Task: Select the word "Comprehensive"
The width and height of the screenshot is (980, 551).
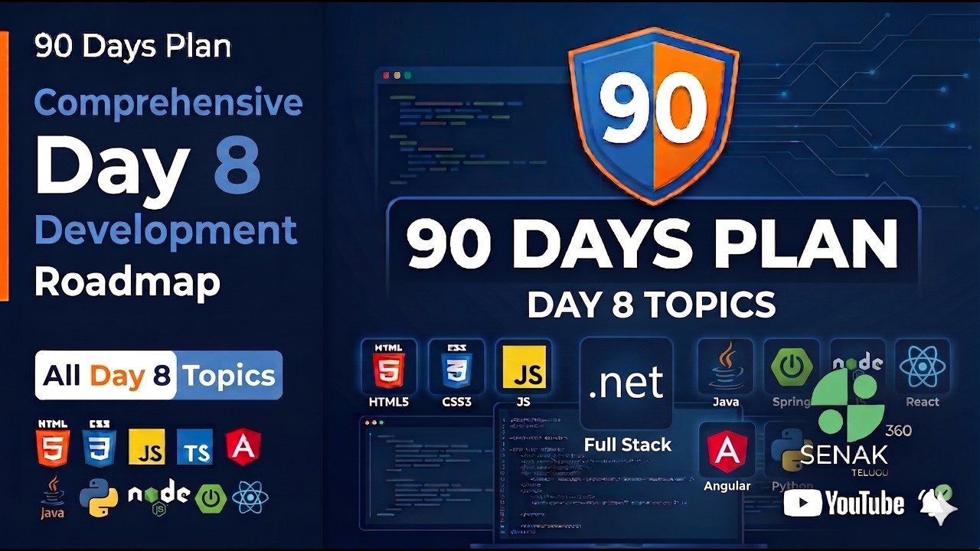Action: pyautogui.click(x=168, y=103)
